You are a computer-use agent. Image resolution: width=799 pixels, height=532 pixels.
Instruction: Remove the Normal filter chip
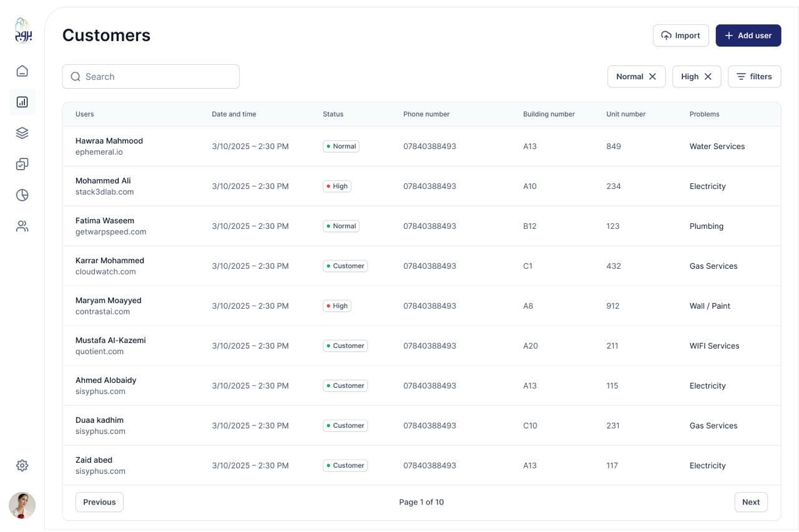pos(653,76)
